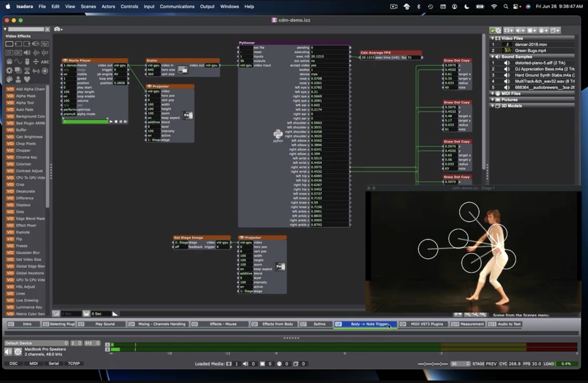588x383 pixels.
Task: Switch to MIDI VST3 Plugins scene
Action: point(423,324)
